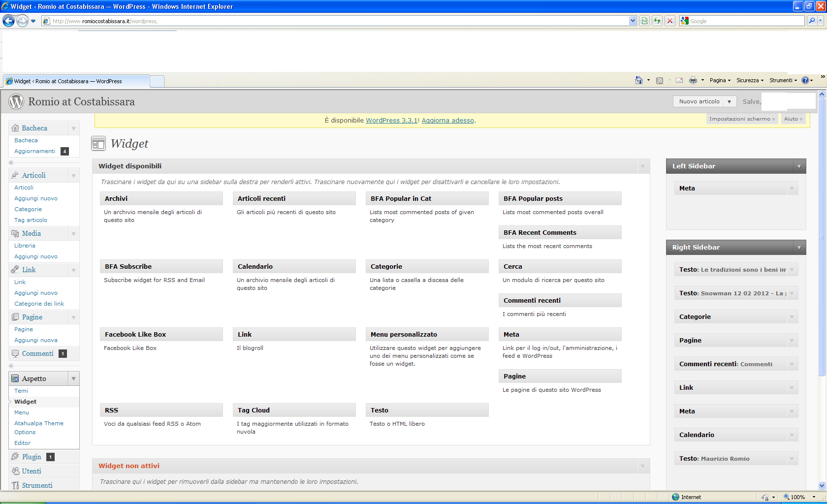Click the Aspetto appearance icon
The image size is (827, 504).
(15, 378)
